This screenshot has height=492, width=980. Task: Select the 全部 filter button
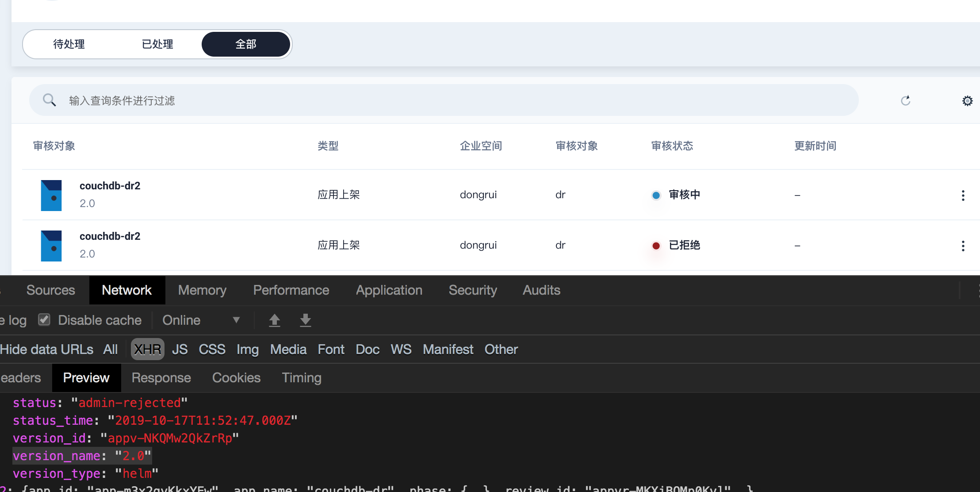coord(246,44)
